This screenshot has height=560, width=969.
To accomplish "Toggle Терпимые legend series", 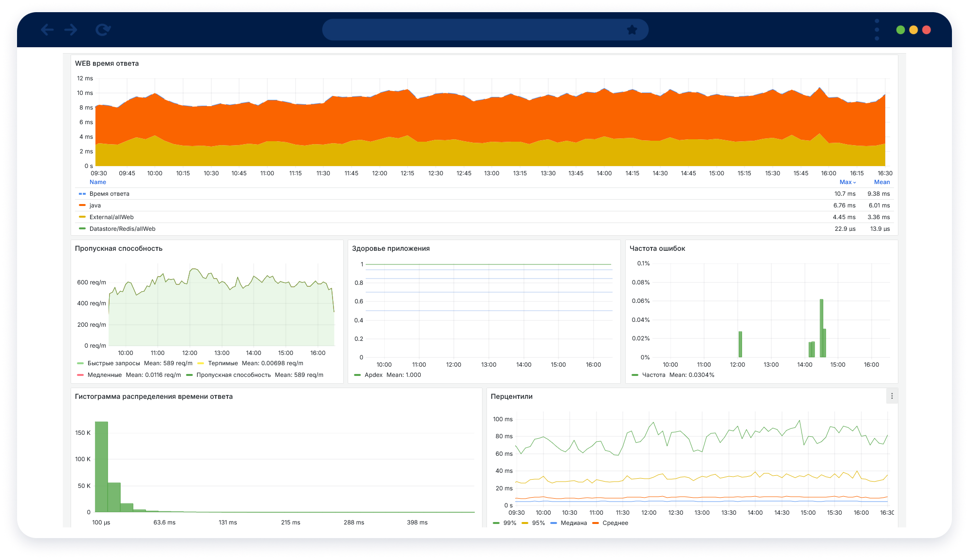I will point(223,363).
